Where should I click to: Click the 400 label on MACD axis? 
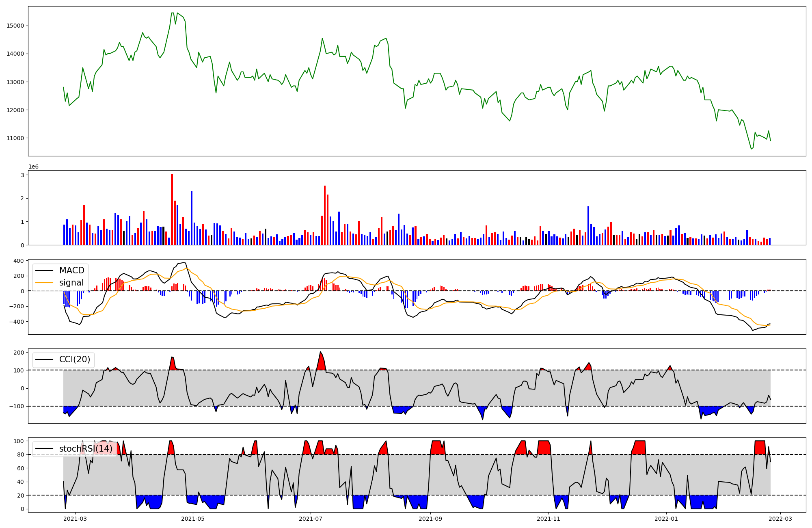[x=19, y=261]
